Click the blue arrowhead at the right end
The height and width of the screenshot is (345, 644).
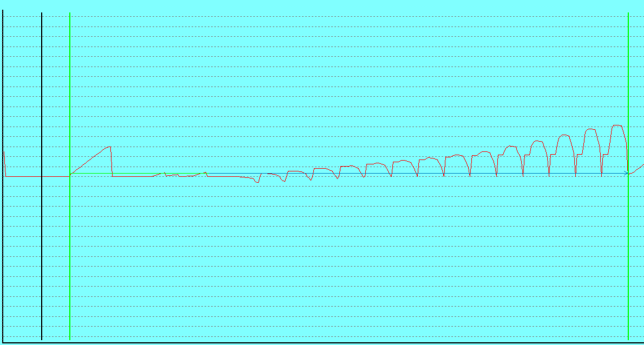[x=626, y=173]
